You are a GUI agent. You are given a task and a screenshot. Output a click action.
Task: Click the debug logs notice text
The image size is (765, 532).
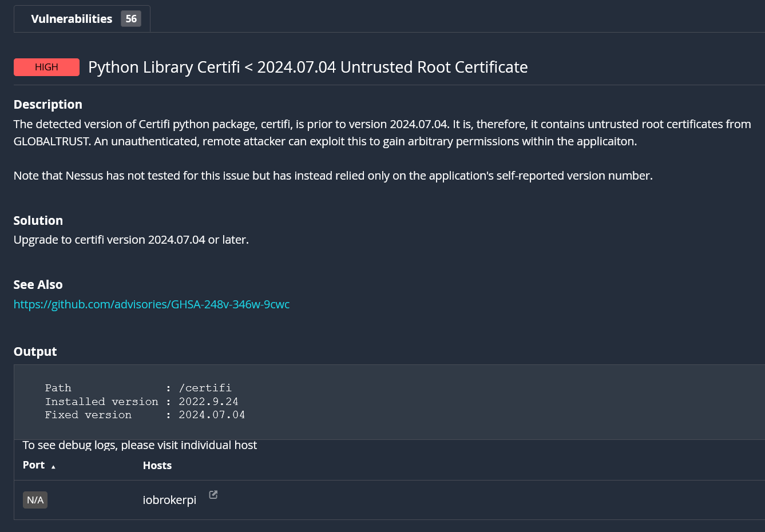coord(140,445)
